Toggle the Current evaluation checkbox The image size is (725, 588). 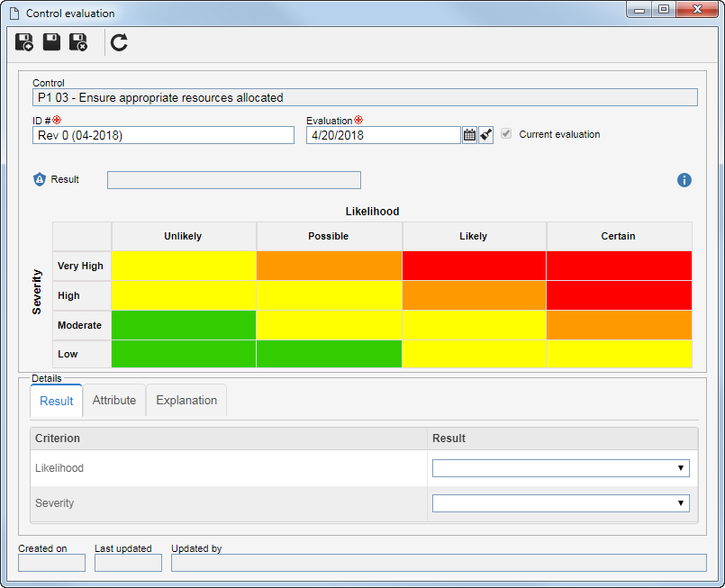pos(506,134)
